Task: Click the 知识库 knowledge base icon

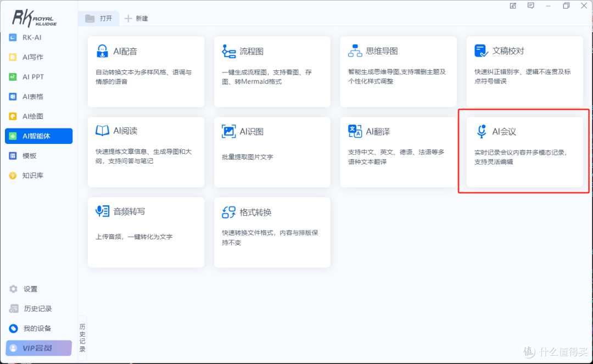Action: (13, 175)
